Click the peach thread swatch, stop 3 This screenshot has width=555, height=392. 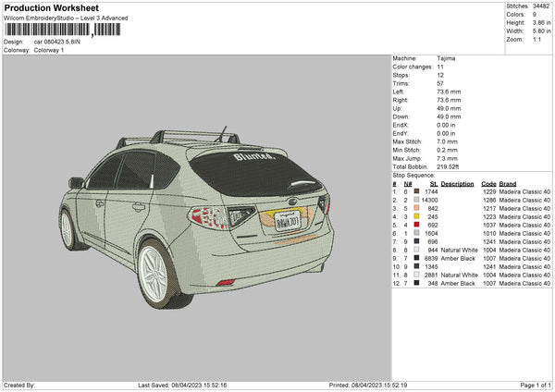coord(416,208)
